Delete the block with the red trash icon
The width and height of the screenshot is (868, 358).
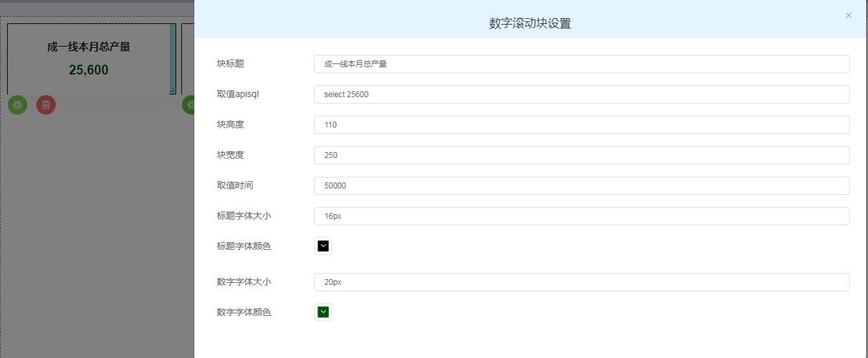tap(46, 104)
